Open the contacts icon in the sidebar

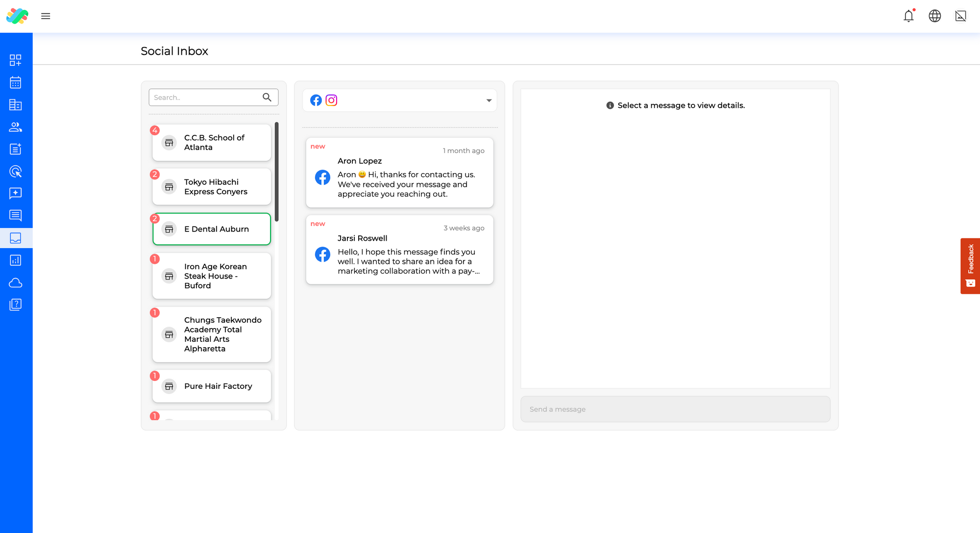pyautogui.click(x=16, y=127)
